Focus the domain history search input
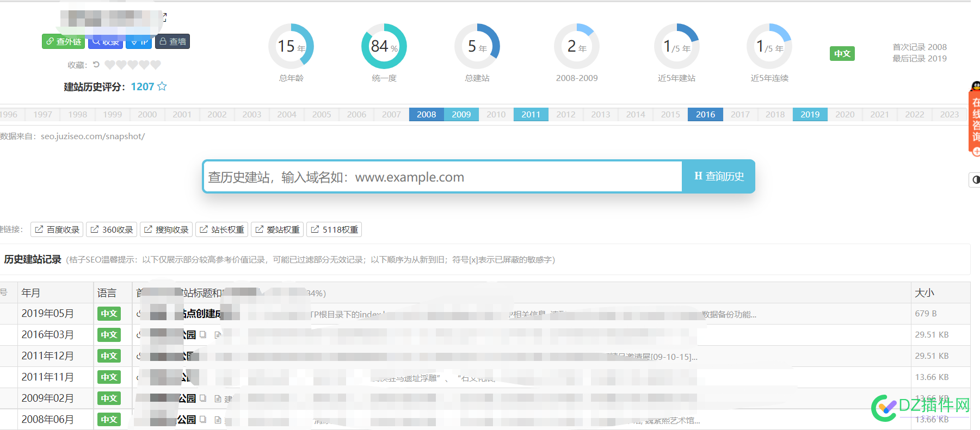 pyautogui.click(x=442, y=177)
